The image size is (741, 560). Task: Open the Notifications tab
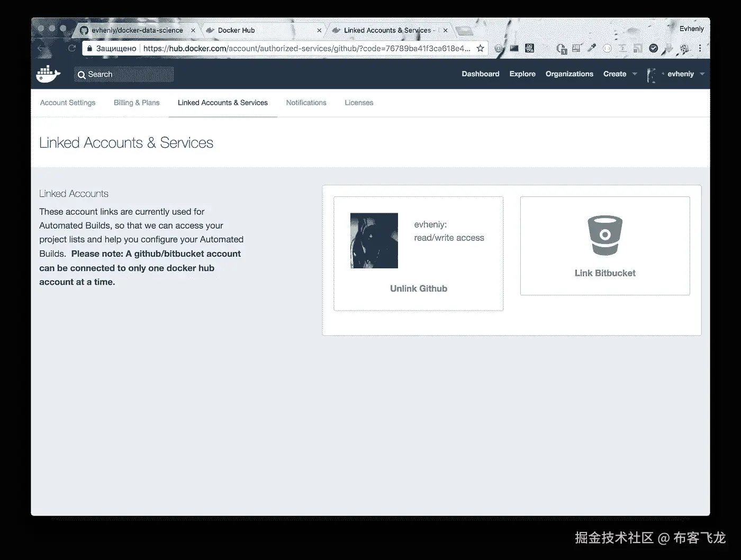pos(306,103)
